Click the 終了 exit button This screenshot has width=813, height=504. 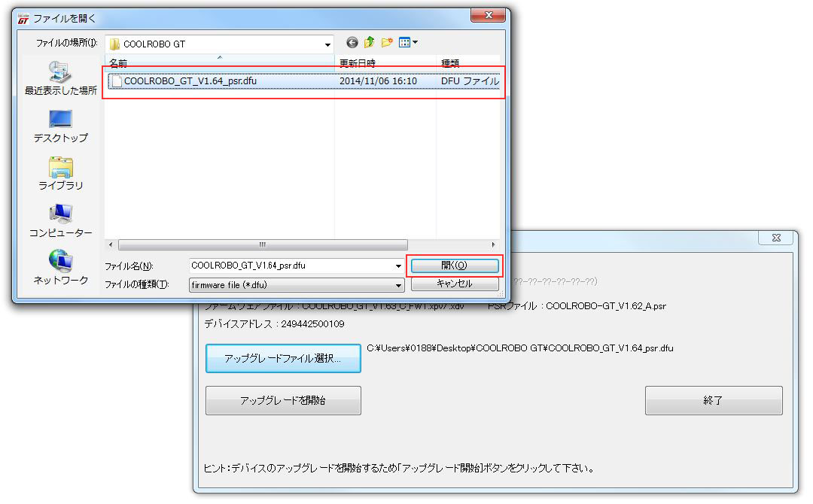(714, 400)
